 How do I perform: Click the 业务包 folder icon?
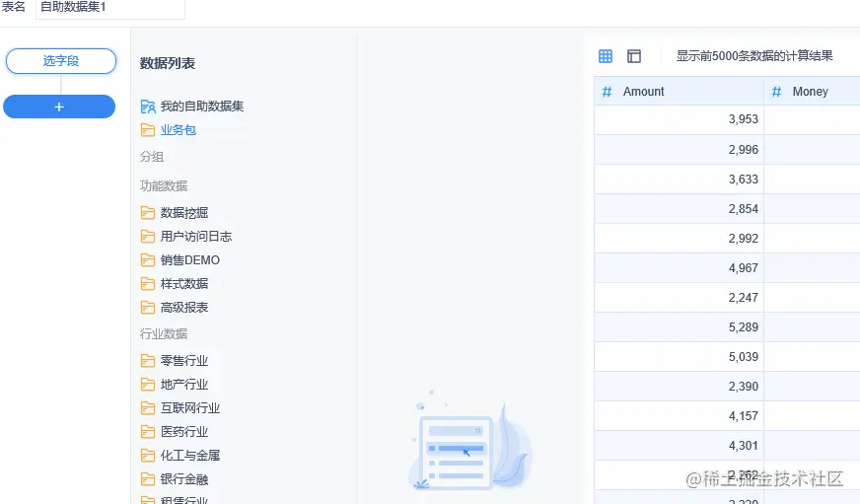tap(148, 130)
